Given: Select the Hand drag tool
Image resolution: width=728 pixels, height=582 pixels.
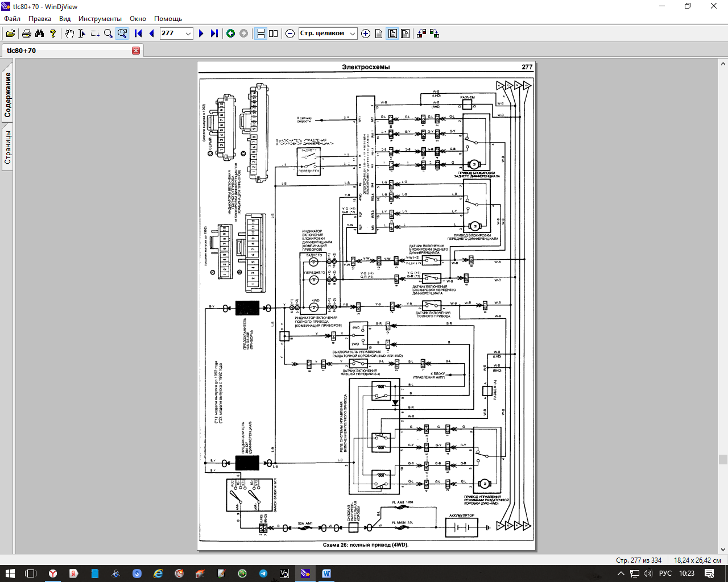Looking at the screenshot, I should click(69, 34).
